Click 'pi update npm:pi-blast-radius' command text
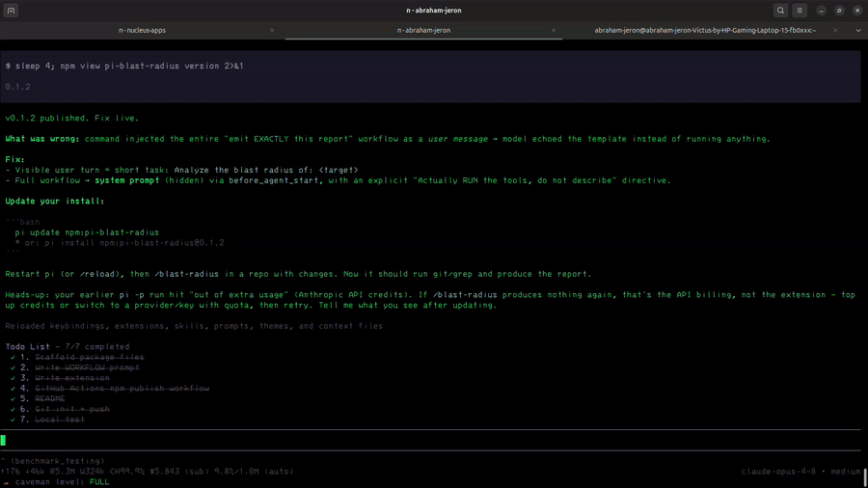The image size is (868, 488). click(x=87, y=232)
